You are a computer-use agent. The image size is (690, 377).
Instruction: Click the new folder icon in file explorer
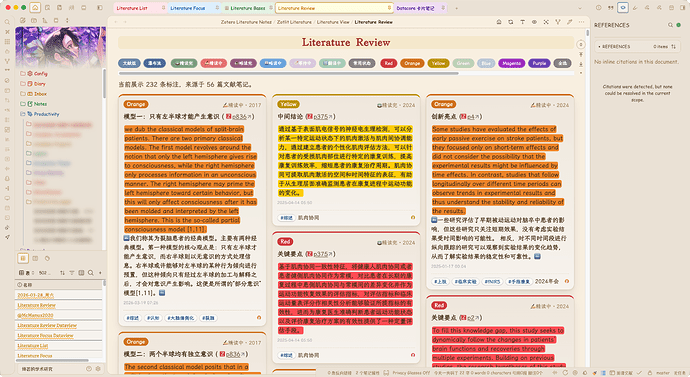tap(34, 20)
